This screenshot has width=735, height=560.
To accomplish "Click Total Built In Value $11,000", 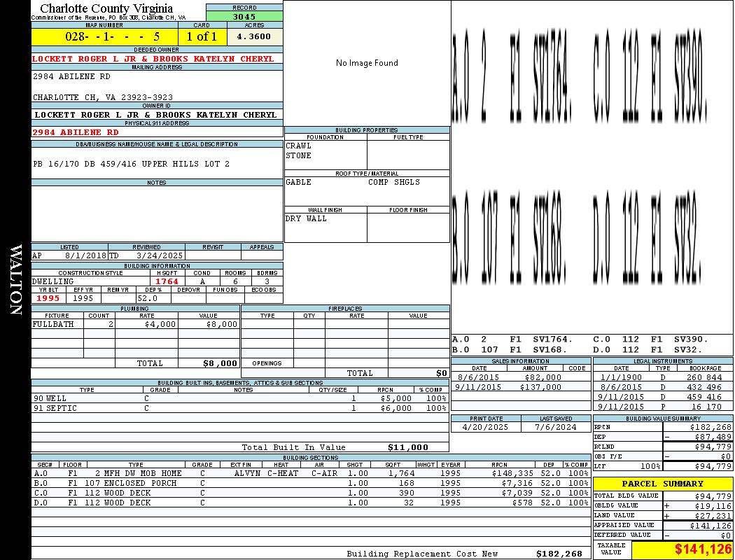I will tap(408, 447).
